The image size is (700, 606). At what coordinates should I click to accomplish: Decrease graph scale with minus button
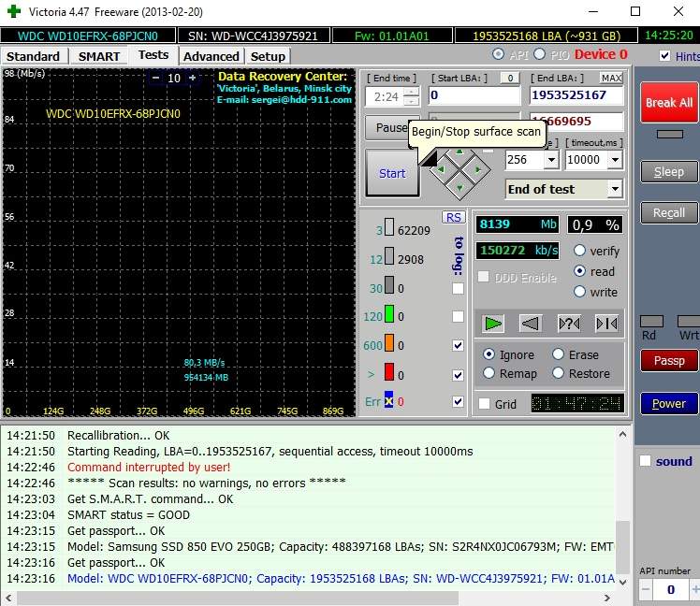pyautogui.click(x=155, y=78)
